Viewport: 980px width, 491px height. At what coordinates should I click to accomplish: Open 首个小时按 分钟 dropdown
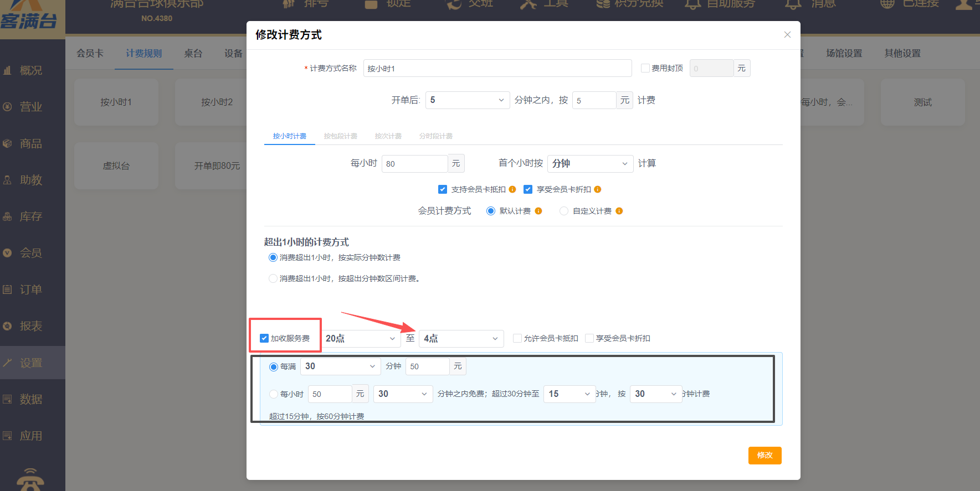[590, 164]
